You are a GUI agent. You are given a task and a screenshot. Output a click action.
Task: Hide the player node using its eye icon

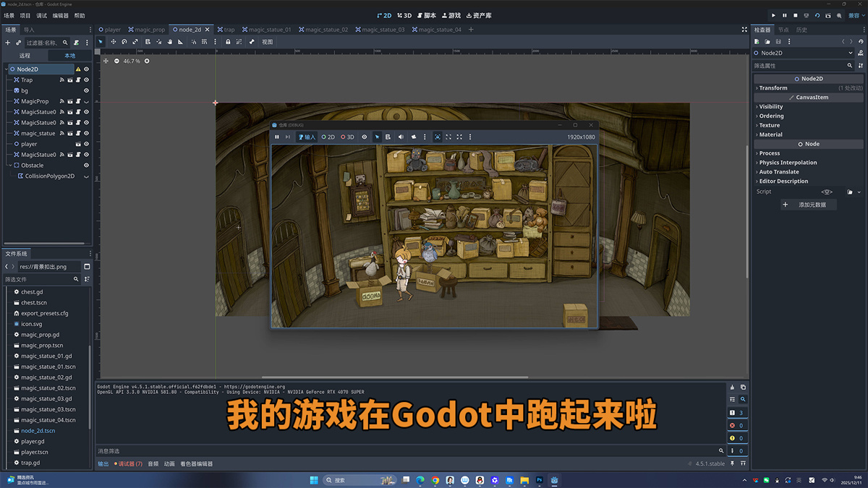(86, 144)
